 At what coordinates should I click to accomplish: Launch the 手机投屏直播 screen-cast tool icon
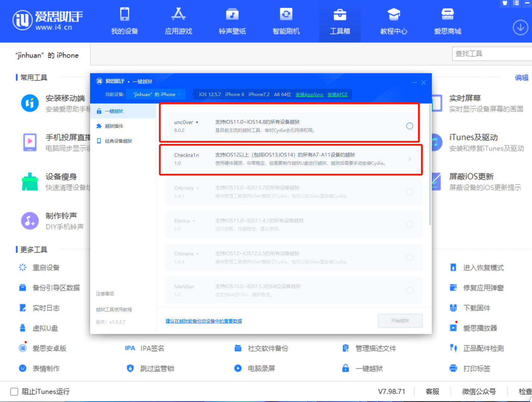pyautogui.click(x=30, y=142)
